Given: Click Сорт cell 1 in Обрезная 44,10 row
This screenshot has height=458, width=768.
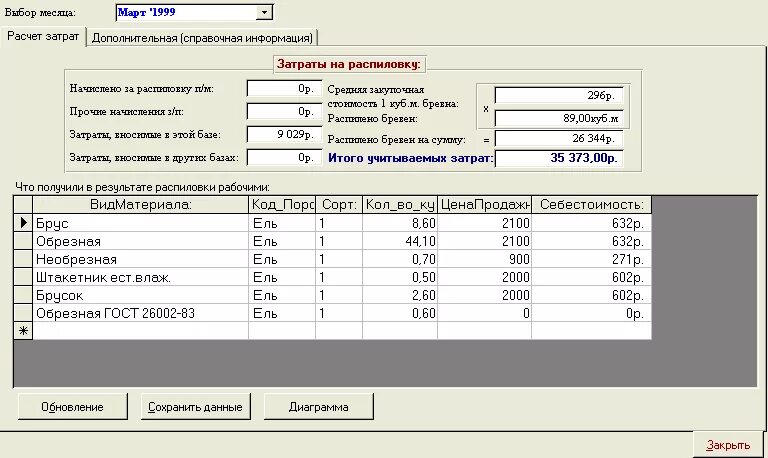Looking at the screenshot, I should click(339, 241).
